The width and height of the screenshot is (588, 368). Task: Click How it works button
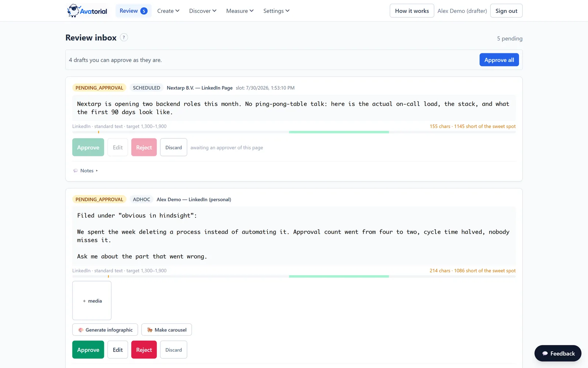412,11
